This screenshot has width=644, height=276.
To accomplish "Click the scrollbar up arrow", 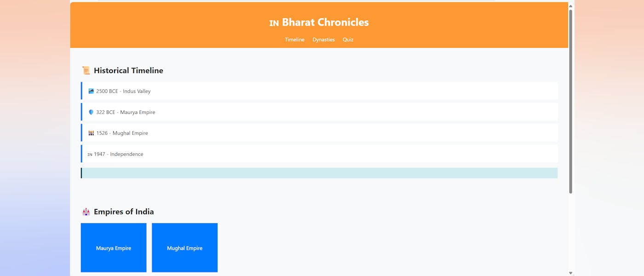I will coord(571,6).
